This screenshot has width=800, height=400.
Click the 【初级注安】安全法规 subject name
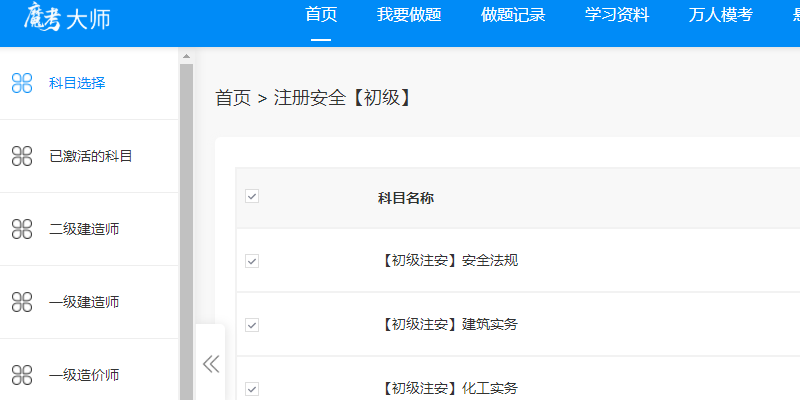tap(448, 261)
